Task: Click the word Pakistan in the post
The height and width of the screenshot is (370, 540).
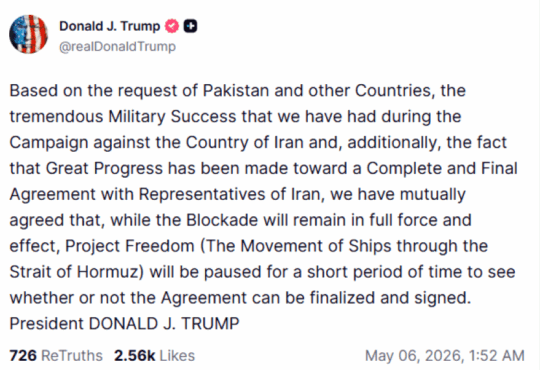Action: 236,91
